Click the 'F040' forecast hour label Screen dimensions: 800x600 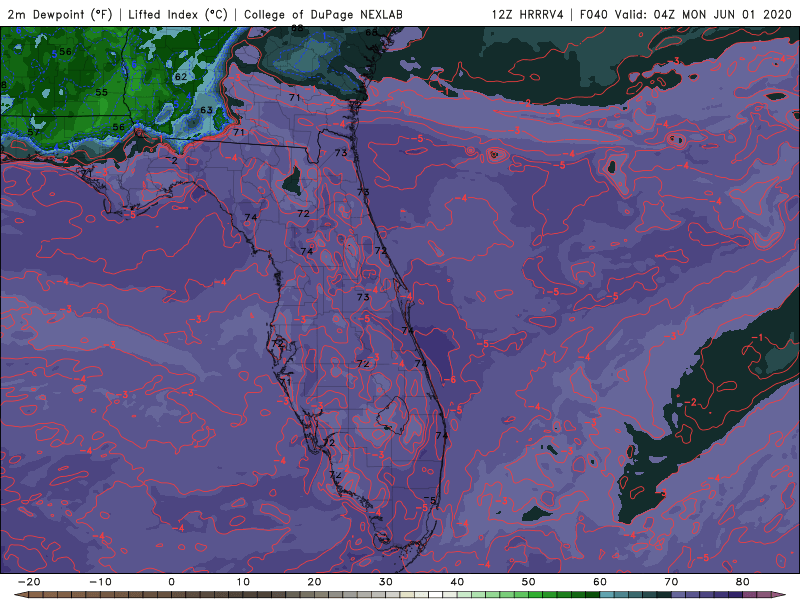(x=593, y=14)
